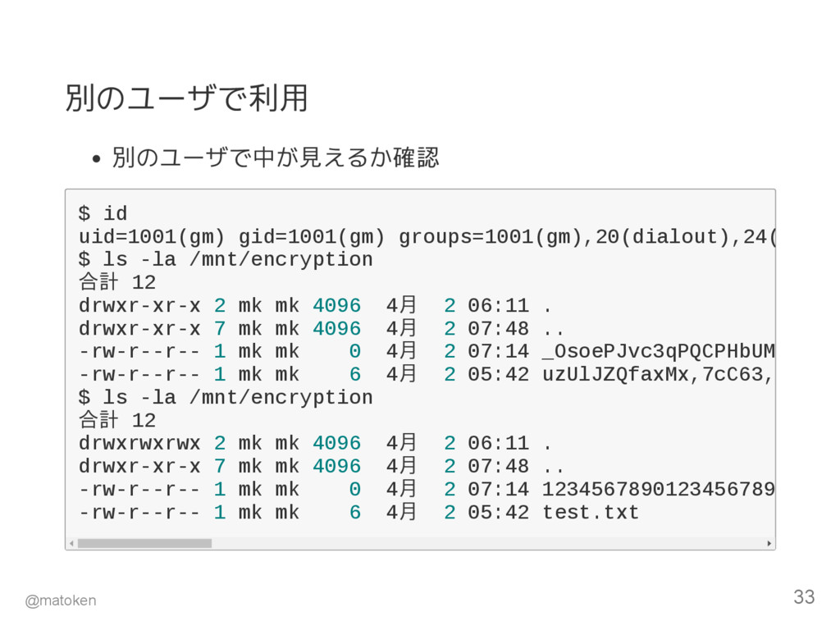The height and width of the screenshot is (630, 840).
Task: Click the drwxrwxrwx permission string
Action: coord(139,444)
